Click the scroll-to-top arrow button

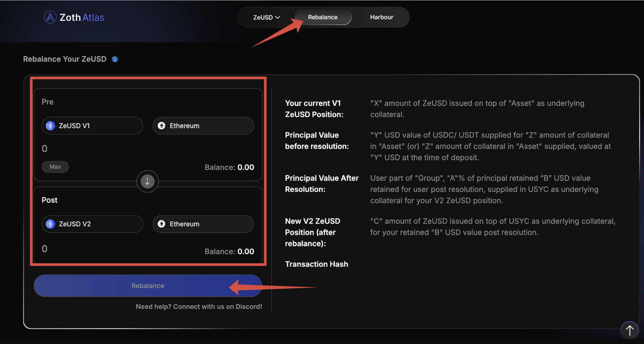coord(630,330)
